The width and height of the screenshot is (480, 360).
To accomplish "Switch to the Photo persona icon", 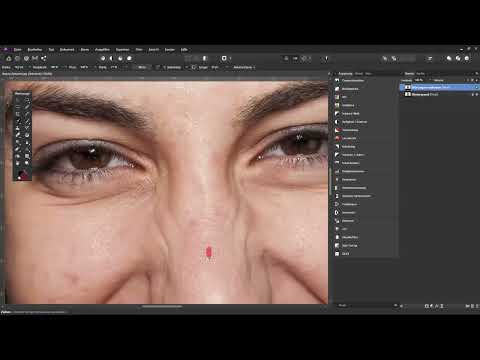I will coord(9,58).
